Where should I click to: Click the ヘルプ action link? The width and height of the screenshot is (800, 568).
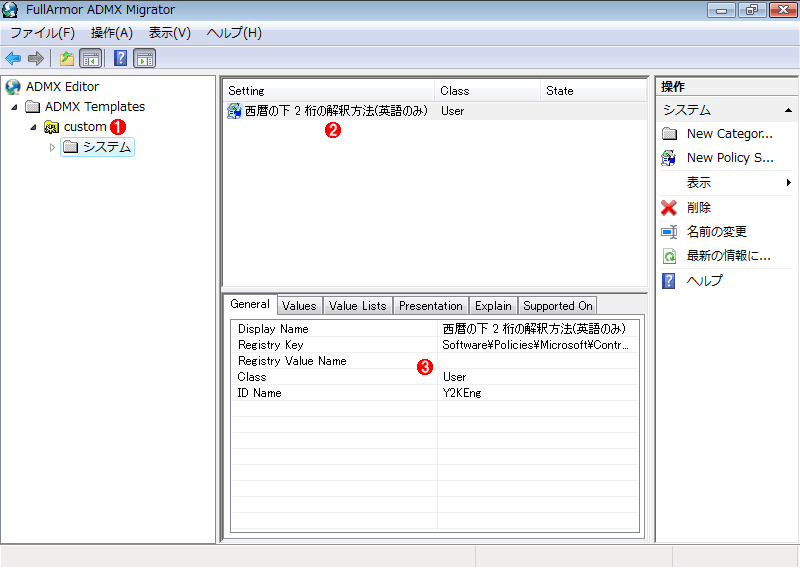[x=705, y=280]
